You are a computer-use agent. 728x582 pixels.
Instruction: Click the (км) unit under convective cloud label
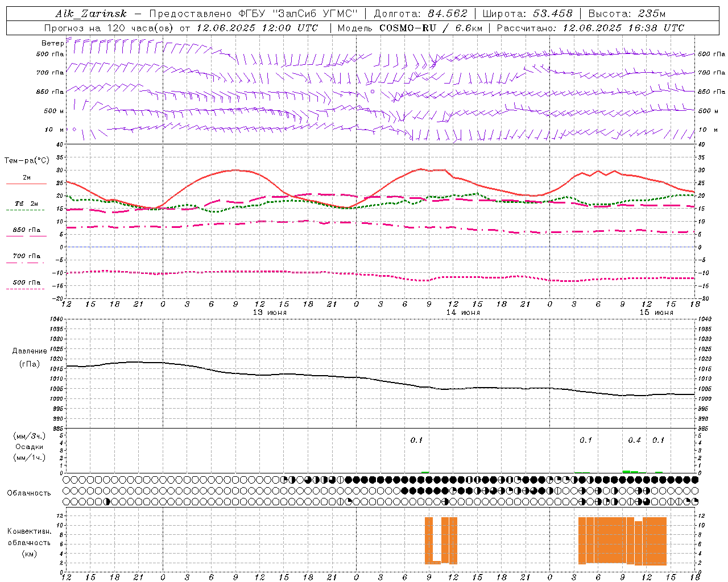30,554
